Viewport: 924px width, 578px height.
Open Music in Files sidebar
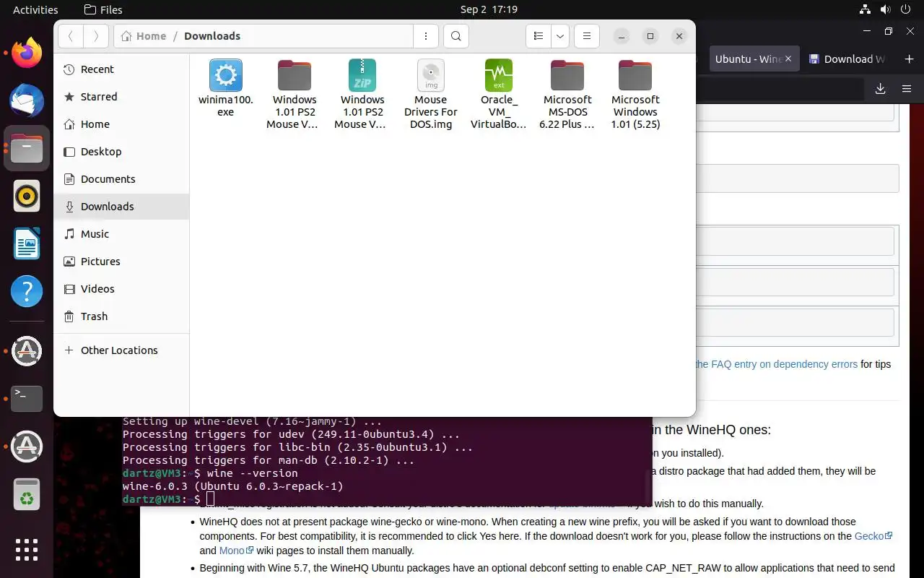(x=121, y=234)
